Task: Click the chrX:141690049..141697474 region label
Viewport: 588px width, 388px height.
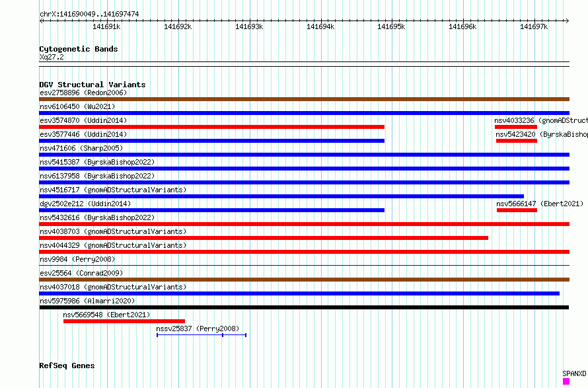Action: coord(89,14)
